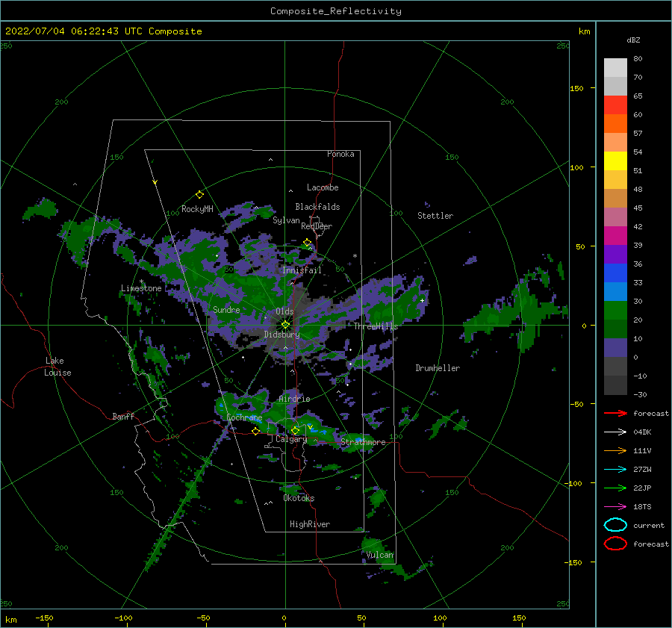
Task: Click the RockyMH label
Action: (x=197, y=209)
